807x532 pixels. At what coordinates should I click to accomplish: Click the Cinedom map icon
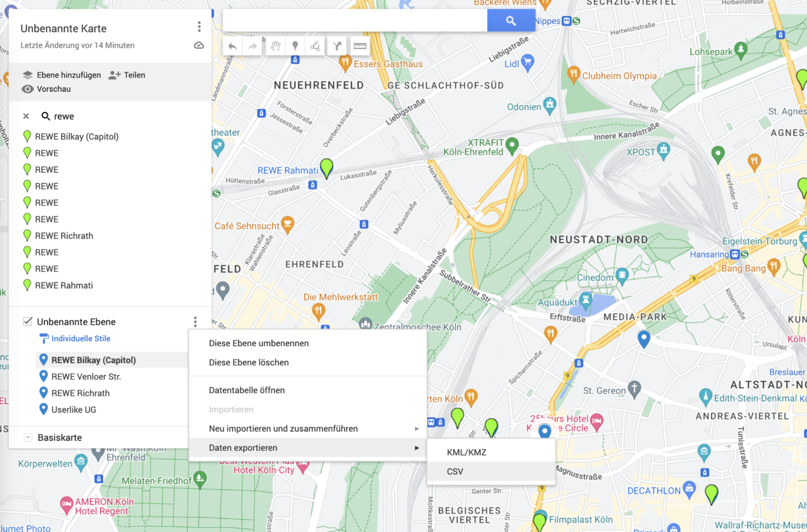tap(622, 276)
